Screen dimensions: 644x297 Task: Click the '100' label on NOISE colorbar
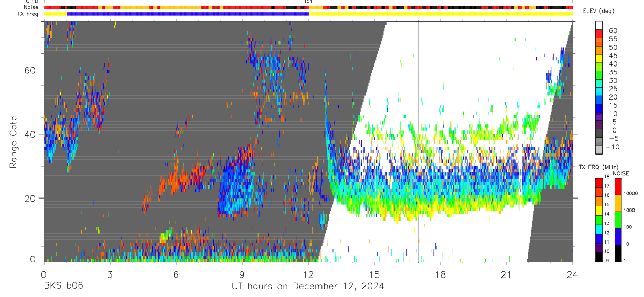(x=629, y=227)
